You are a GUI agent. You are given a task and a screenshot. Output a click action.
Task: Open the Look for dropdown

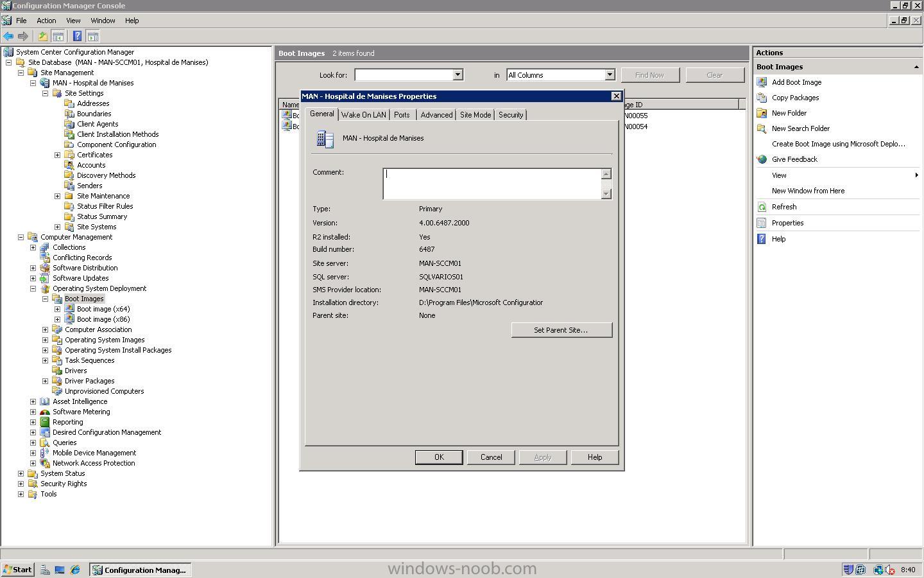pyautogui.click(x=458, y=75)
